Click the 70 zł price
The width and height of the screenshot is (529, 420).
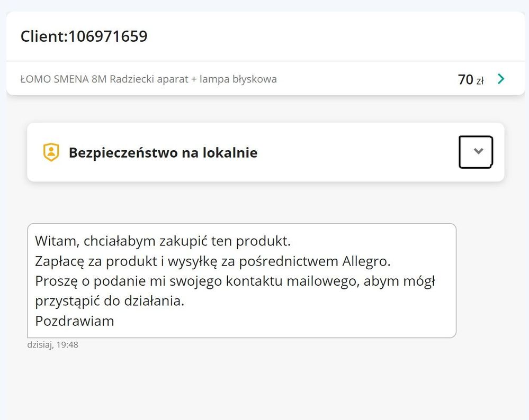[x=471, y=79]
